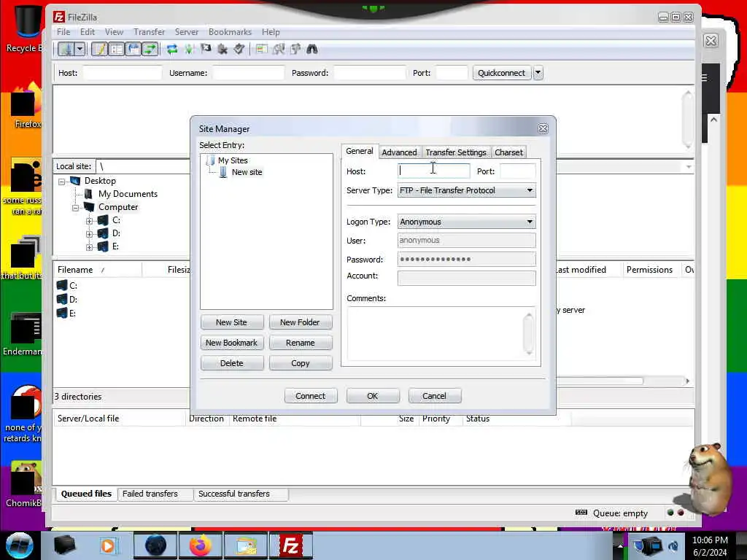This screenshot has width=747, height=560.
Task: Click the process queue toolbar icon
Action: [x=189, y=49]
